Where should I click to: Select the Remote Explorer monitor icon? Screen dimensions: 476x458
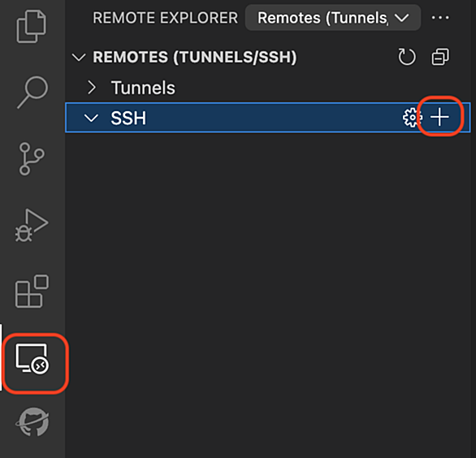(32, 359)
